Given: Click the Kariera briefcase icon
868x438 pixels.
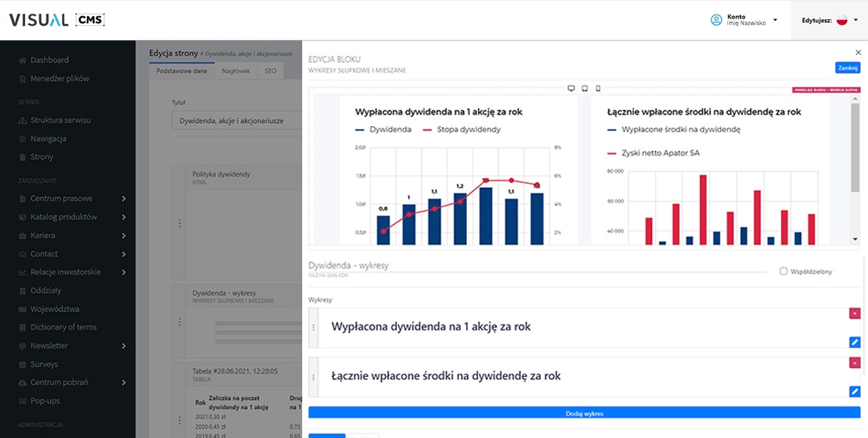Looking at the screenshot, I should 23,235.
